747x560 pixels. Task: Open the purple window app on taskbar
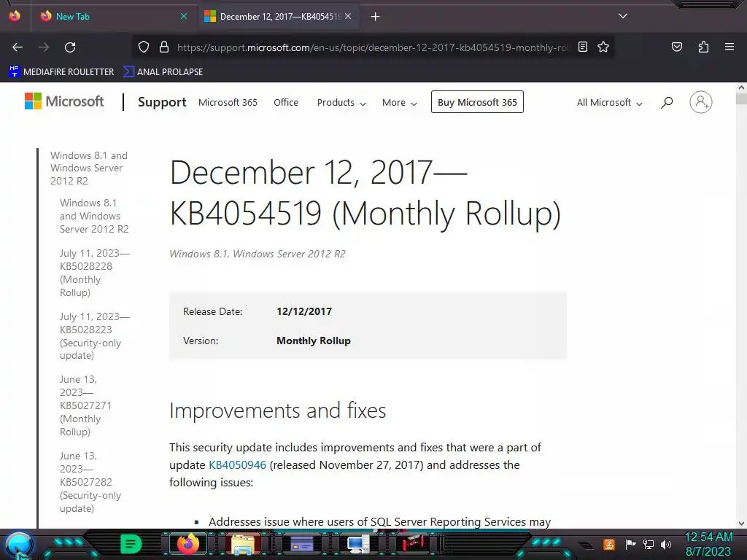click(301, 544)
